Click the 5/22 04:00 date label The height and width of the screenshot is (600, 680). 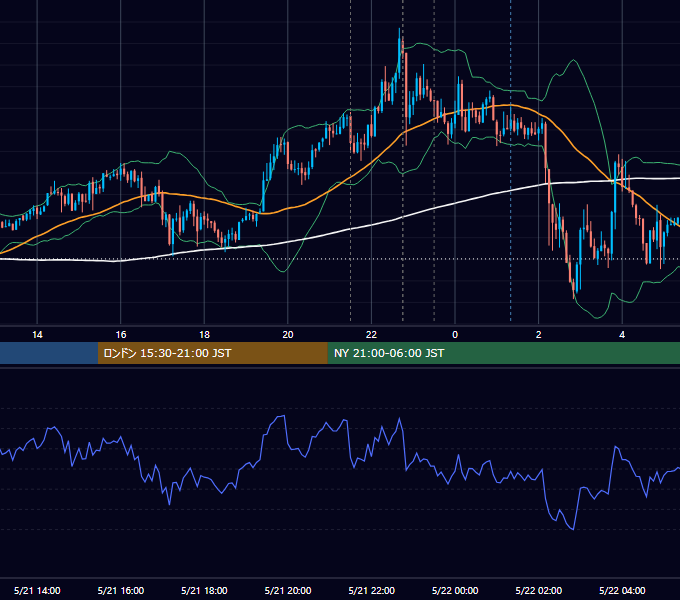point(622,590)
